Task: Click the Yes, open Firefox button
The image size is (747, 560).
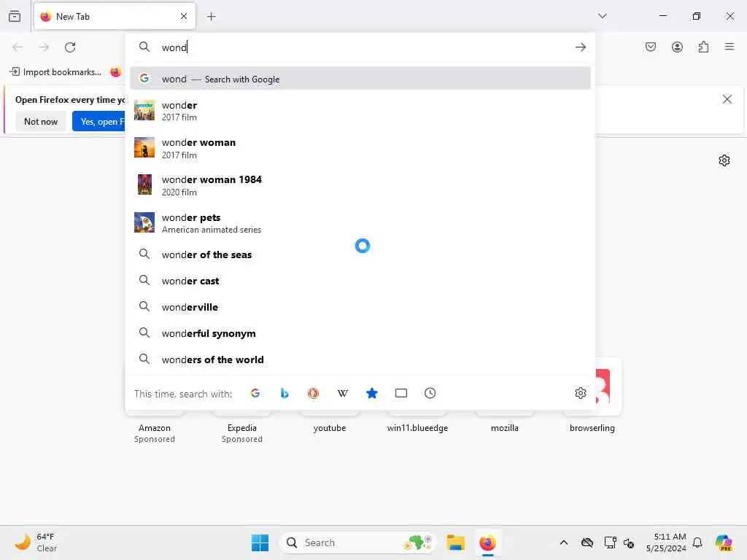Action: [98, 122]
